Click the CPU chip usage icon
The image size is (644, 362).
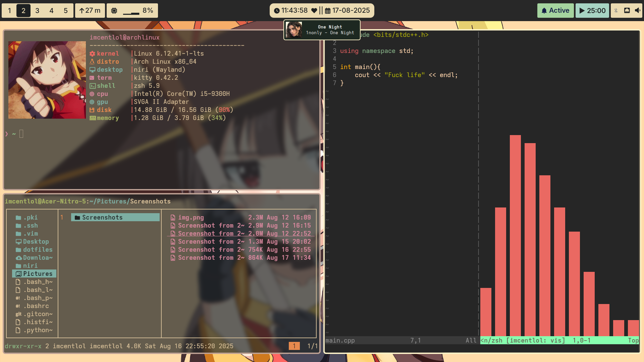tap(114, 11)
